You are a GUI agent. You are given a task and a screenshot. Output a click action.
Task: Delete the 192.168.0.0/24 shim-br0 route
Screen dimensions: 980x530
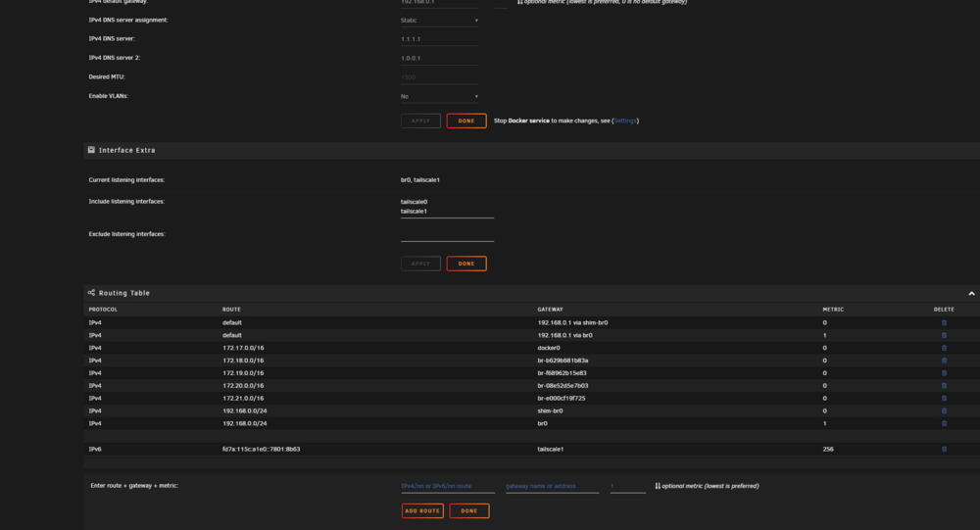tap(944, 410)
